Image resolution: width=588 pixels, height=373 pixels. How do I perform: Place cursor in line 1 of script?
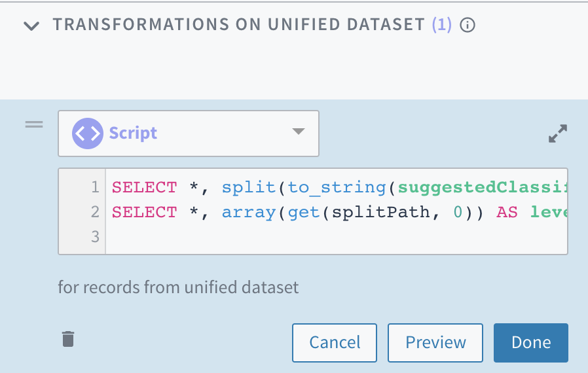(x=337, y=187)
